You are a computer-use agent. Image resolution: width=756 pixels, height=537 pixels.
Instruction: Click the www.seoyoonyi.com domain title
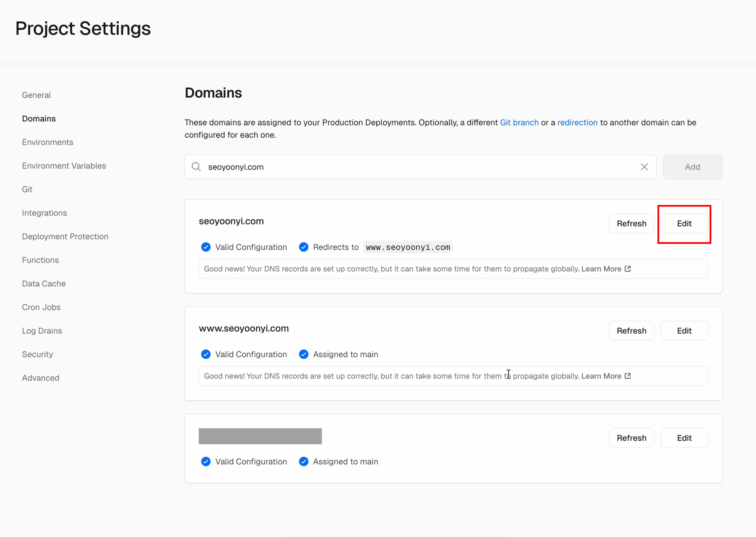pyautogui.click(x=244, y=328)
